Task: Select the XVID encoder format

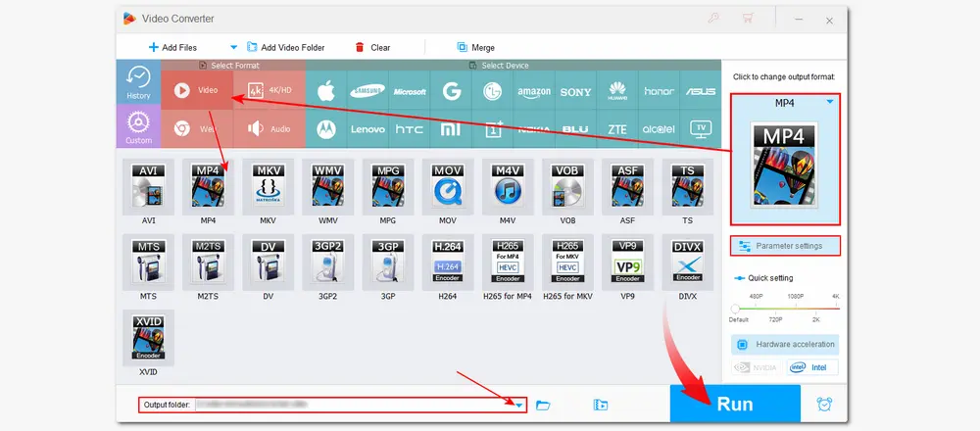Action: 148,338
